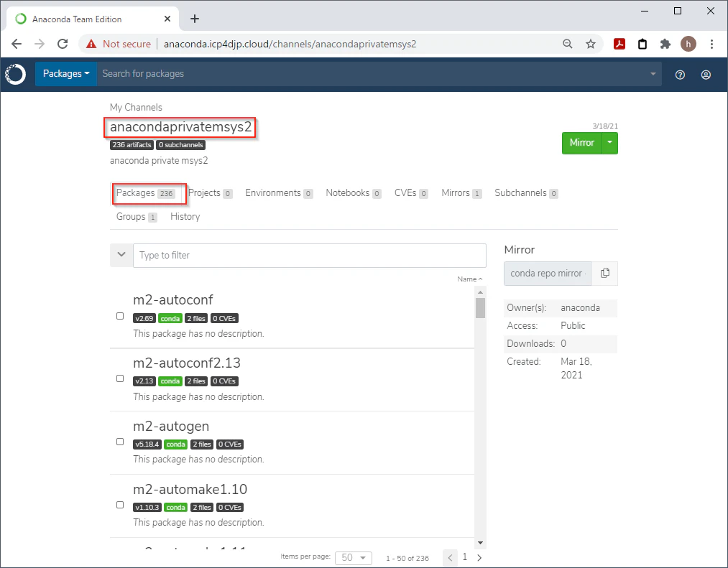728x568 pixels.
Task: Click the conda repo mirror text box
Action: (548, 274)
